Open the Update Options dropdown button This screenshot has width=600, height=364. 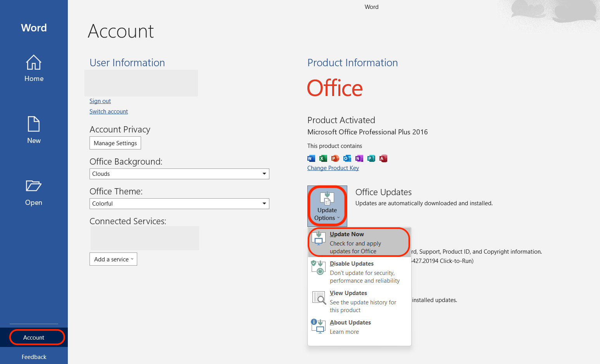pyautogui.click(x=327, y=206)
